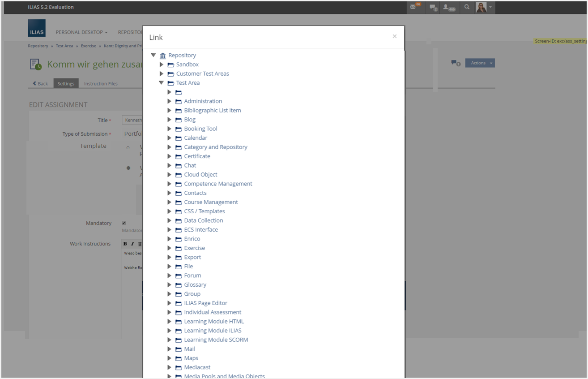Close the Link dialog with the X
Viewport: 588px width, 379px height.
tap(394, 36)
